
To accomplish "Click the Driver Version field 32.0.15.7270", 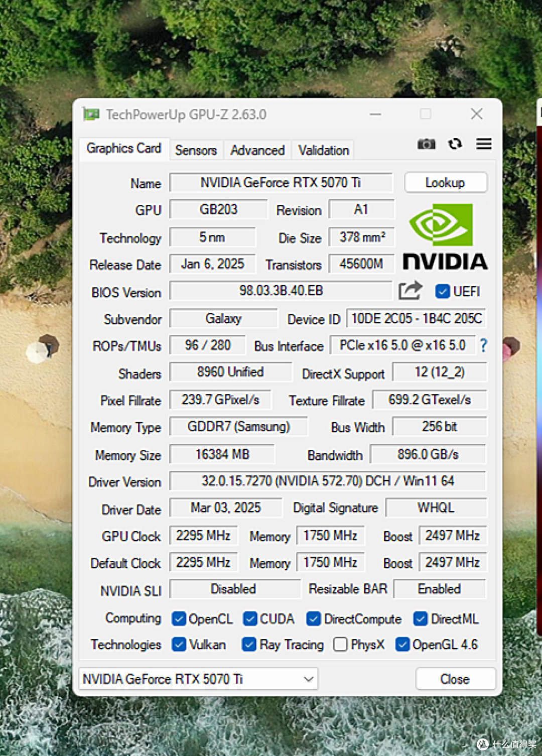I will [x=328, y=481].
